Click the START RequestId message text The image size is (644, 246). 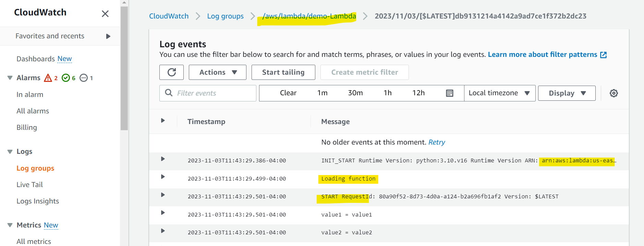coord(440,197)
